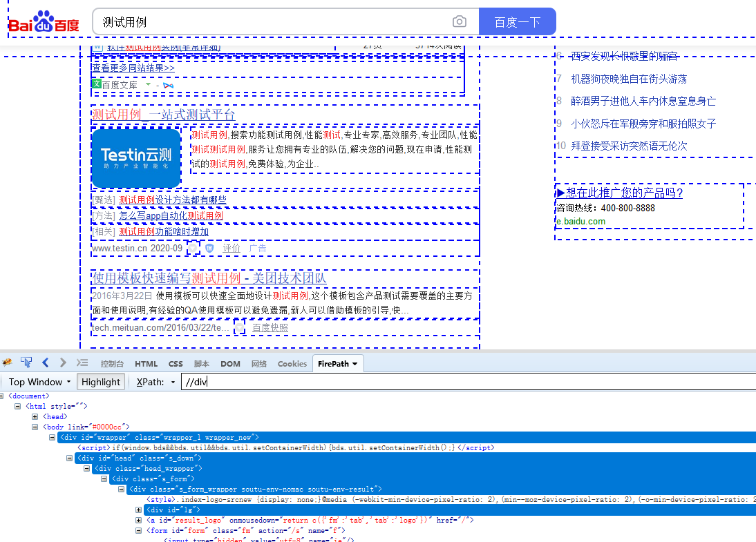Switch to the CSS tab
Image resolution: width=756 pixels, height=542 pixels.
pos(176,364)
